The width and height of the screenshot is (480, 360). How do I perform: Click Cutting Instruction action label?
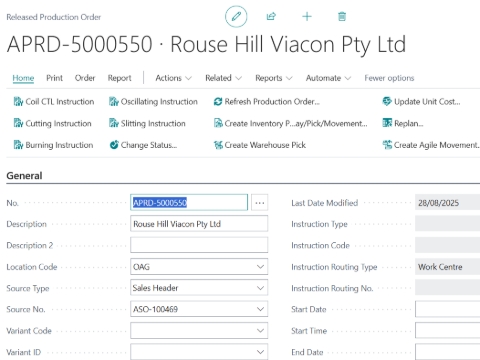pos(58,123)
